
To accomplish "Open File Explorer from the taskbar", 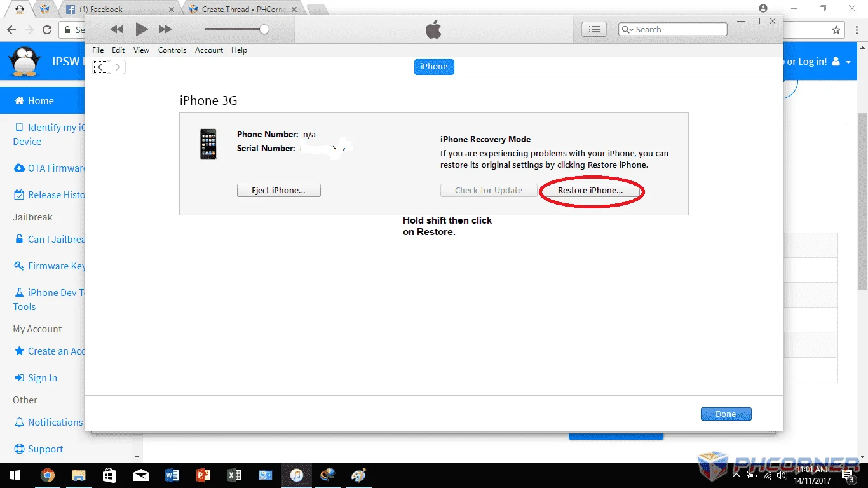I will [x=78, y=475].
